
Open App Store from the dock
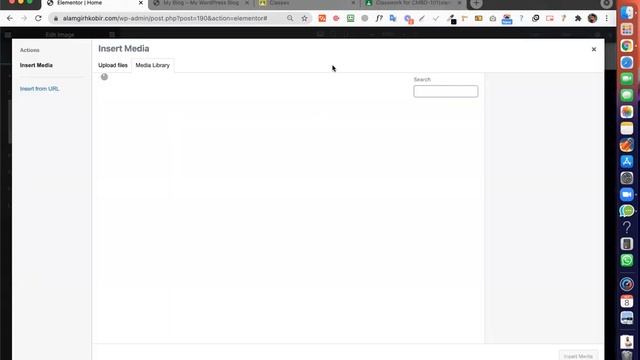627,161
